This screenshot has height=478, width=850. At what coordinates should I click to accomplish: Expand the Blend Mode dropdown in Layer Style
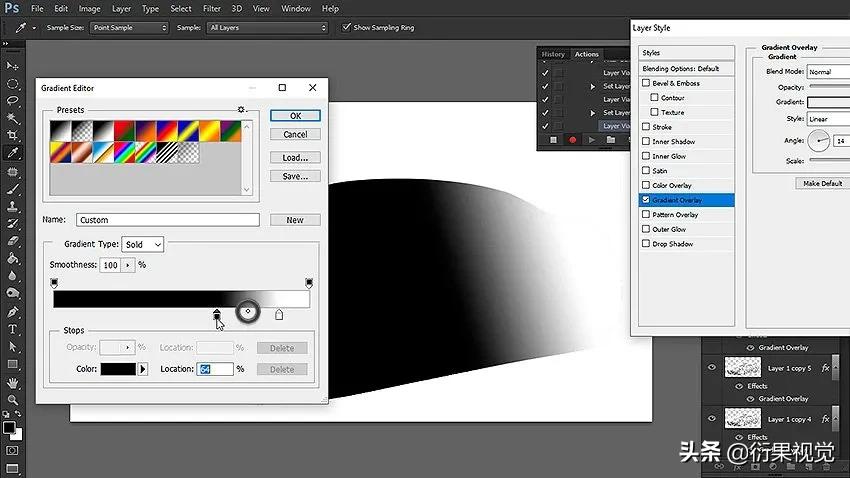click(x=828, y=72)
